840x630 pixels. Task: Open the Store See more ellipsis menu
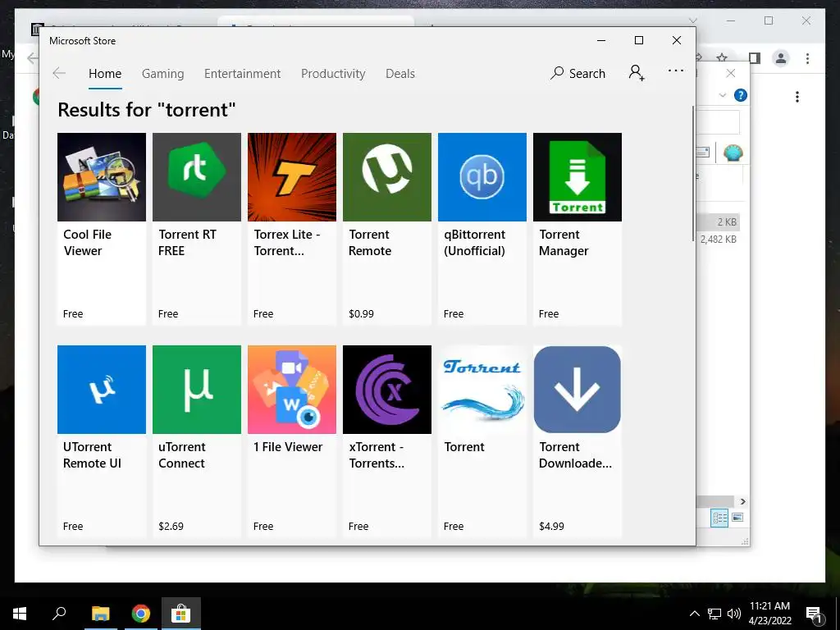(x=676, y=71)
